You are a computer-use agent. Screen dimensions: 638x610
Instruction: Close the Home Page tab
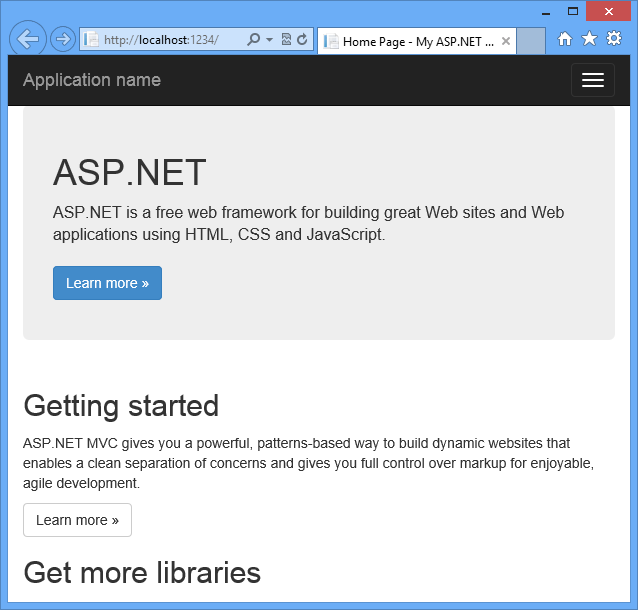click(506, 41)
